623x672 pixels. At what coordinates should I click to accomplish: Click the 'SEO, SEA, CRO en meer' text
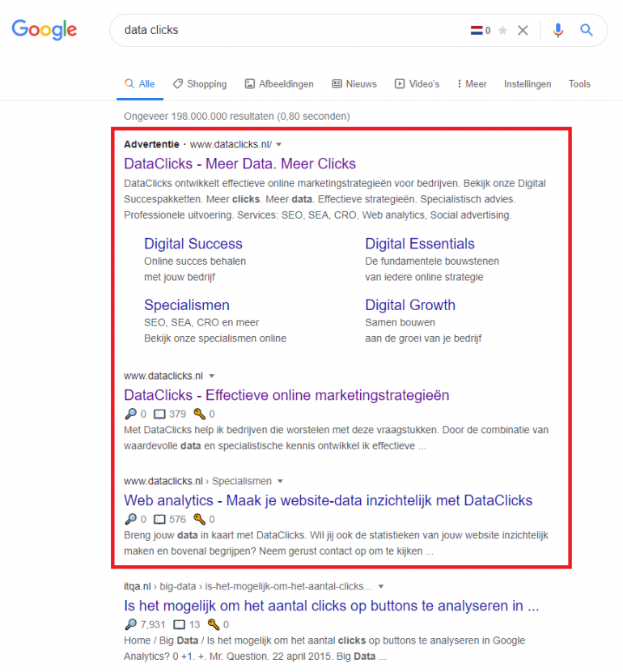coord(201,322)
